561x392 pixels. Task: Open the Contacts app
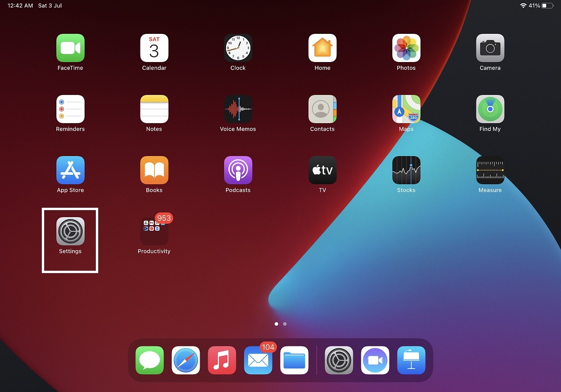click(x=322, y=109)
